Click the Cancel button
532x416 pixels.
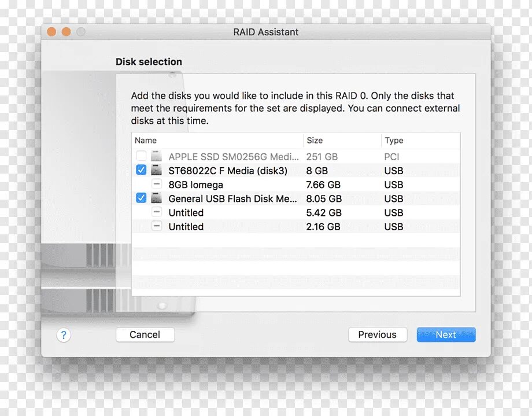coord(145,334)
